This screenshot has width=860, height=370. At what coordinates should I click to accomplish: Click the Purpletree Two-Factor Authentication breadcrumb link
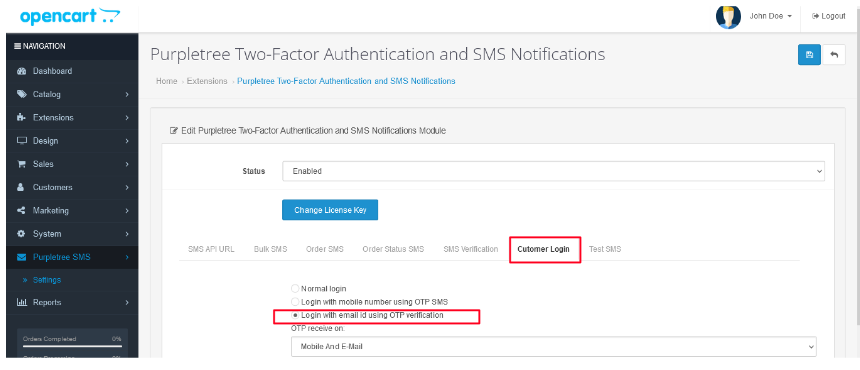coord(346,81)
